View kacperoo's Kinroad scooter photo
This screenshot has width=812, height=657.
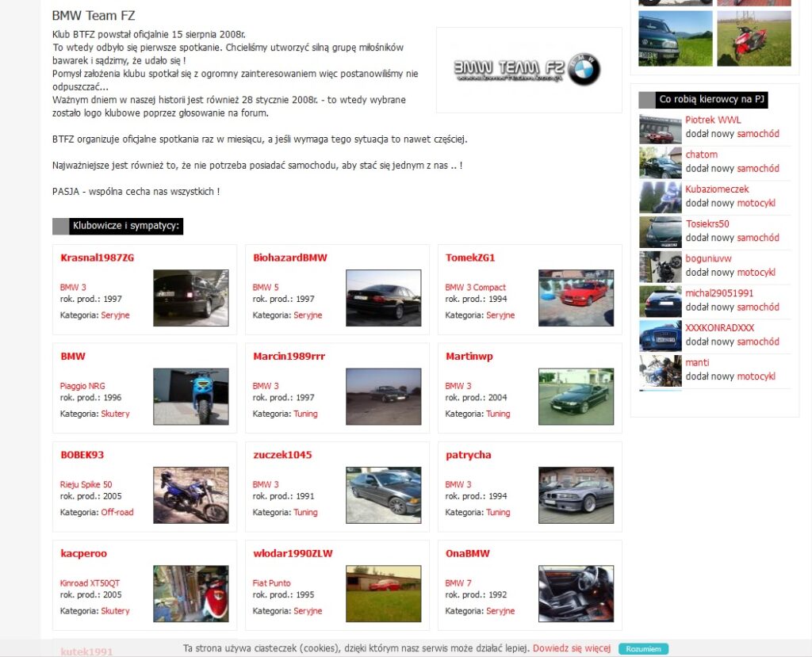(190, 594)
